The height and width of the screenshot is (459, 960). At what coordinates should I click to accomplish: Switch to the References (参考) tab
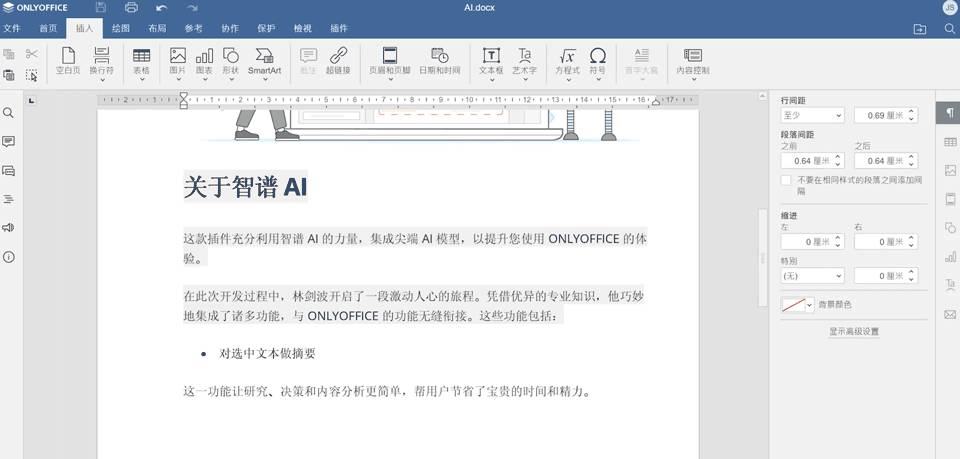point(193,28)
